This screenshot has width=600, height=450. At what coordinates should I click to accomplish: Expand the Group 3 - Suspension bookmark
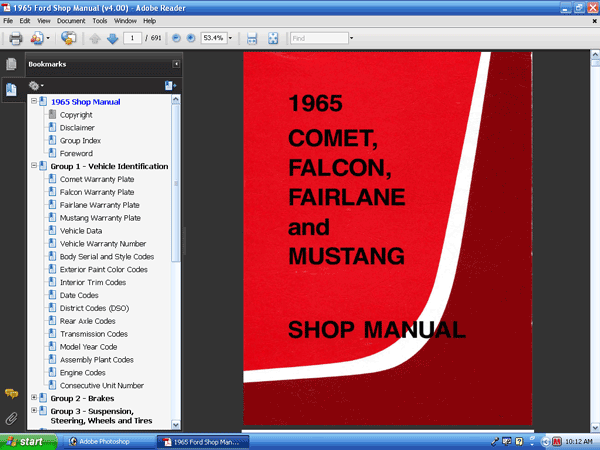click(34, 410)
